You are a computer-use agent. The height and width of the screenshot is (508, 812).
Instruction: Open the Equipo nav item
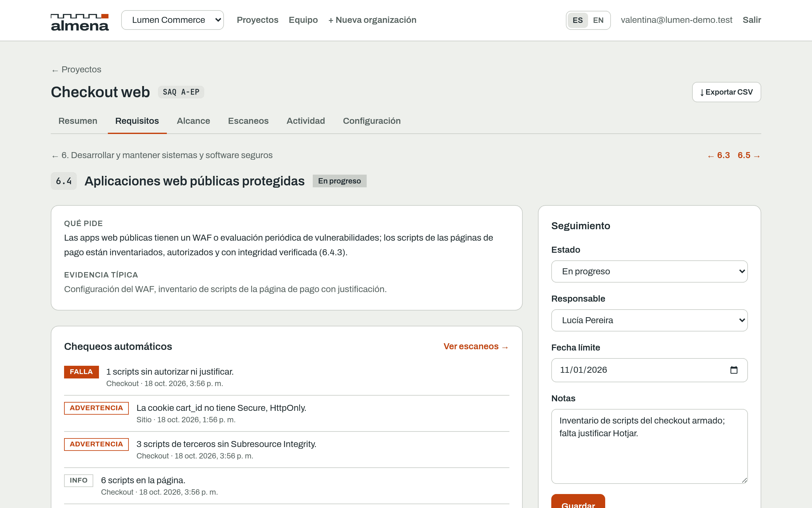[x=303, y=20]
